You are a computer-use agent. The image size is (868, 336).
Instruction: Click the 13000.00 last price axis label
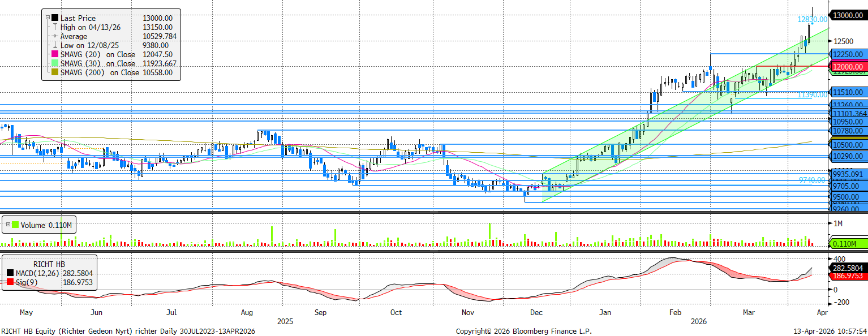click(848, 15)
